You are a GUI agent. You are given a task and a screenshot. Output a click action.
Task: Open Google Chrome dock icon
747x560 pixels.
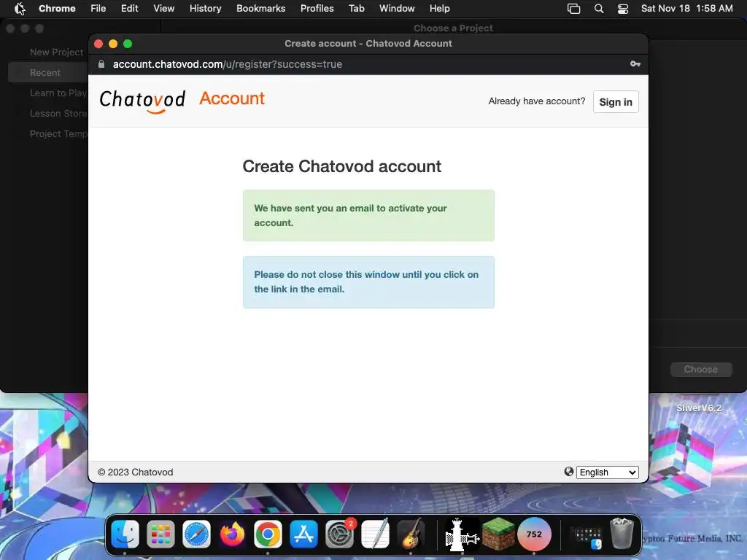click(x=268, y=534)
